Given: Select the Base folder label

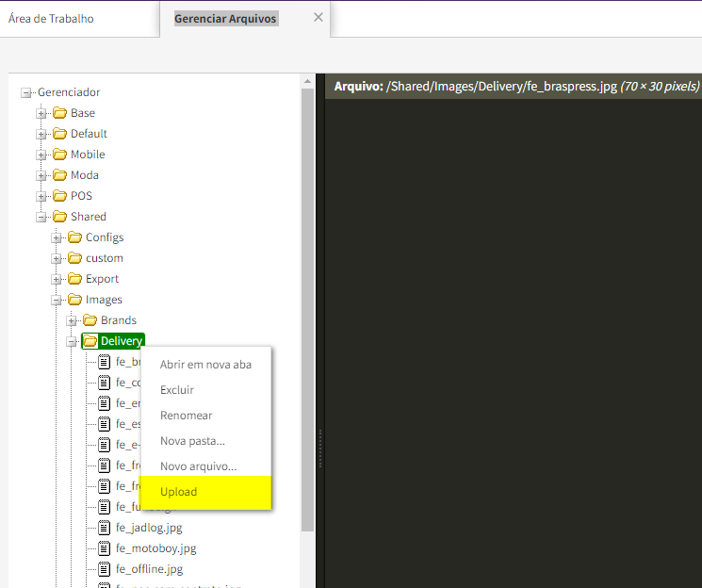Looking at the screenshot, I should click(83, 113).
